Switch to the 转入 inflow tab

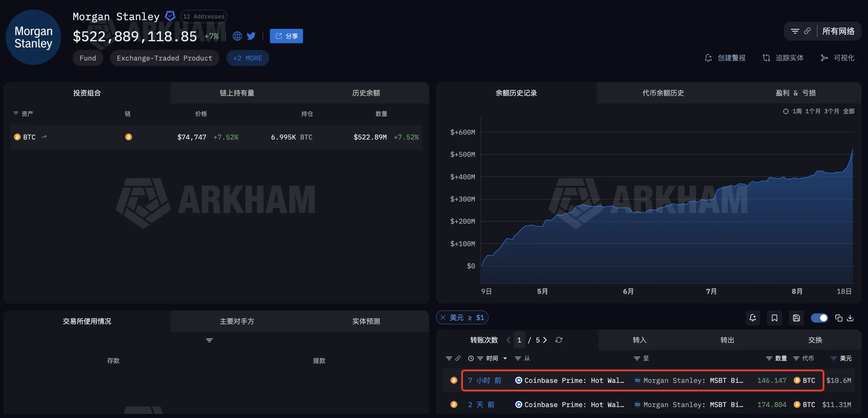coord(639,340)
